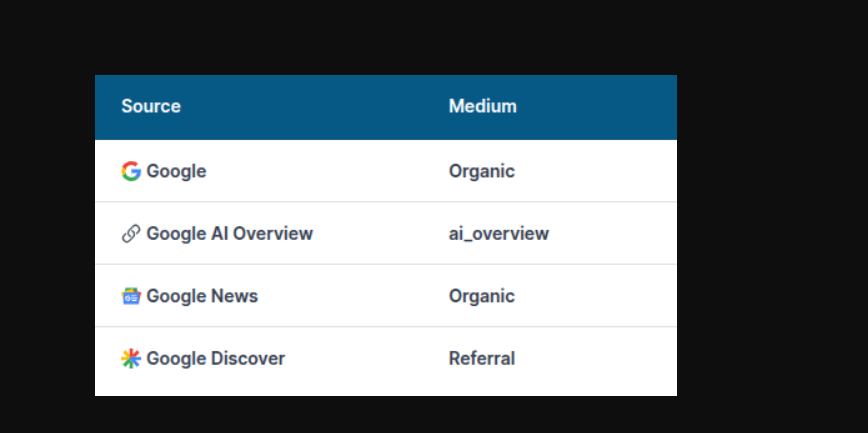Screen dimensions: 868x433
Task: Click the Organic medium in the Google News row
Action: point(481,296)
